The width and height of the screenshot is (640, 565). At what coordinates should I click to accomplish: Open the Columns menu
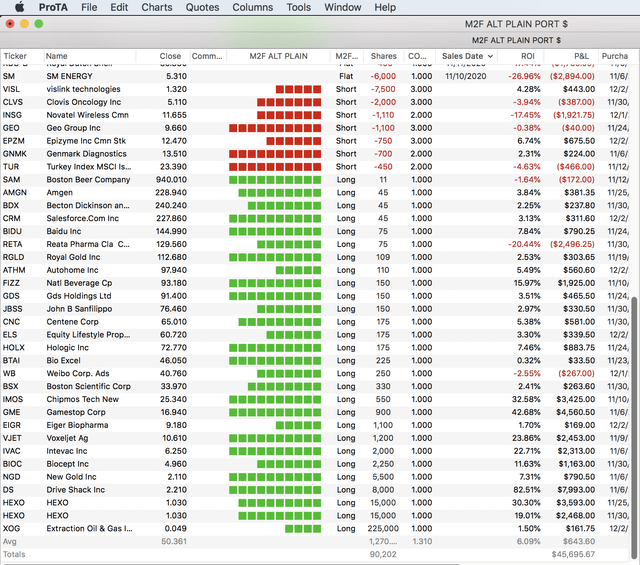(x=253, y=7)
